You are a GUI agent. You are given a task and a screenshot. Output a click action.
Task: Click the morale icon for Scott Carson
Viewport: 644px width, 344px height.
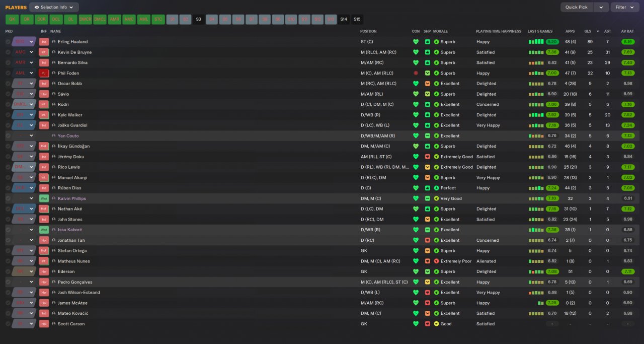436,324
